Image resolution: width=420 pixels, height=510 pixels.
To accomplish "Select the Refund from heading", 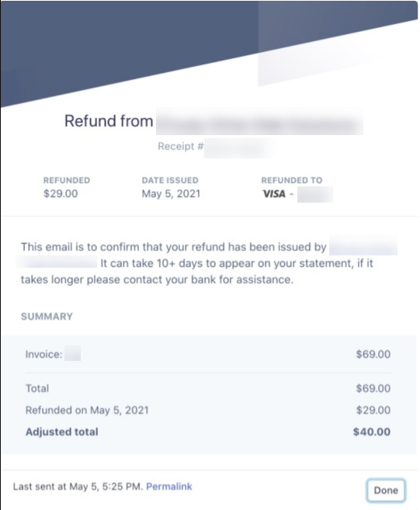I will click(109, 121).
